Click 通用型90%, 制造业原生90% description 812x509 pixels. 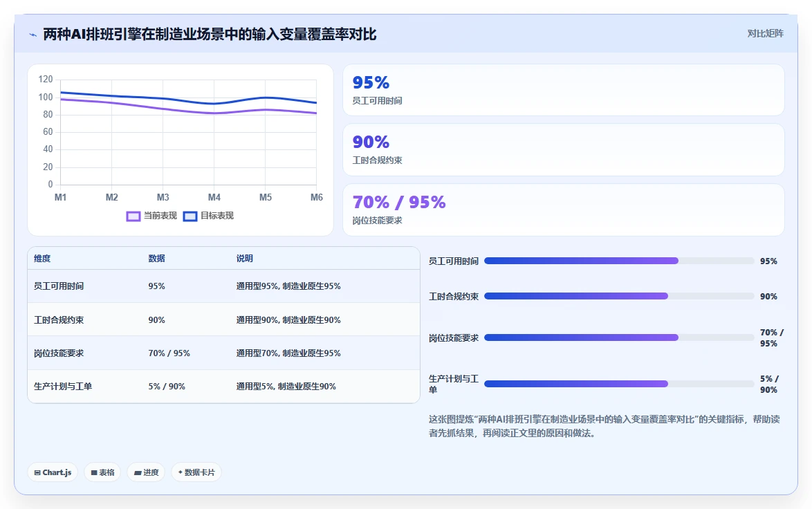click(288, 320)
